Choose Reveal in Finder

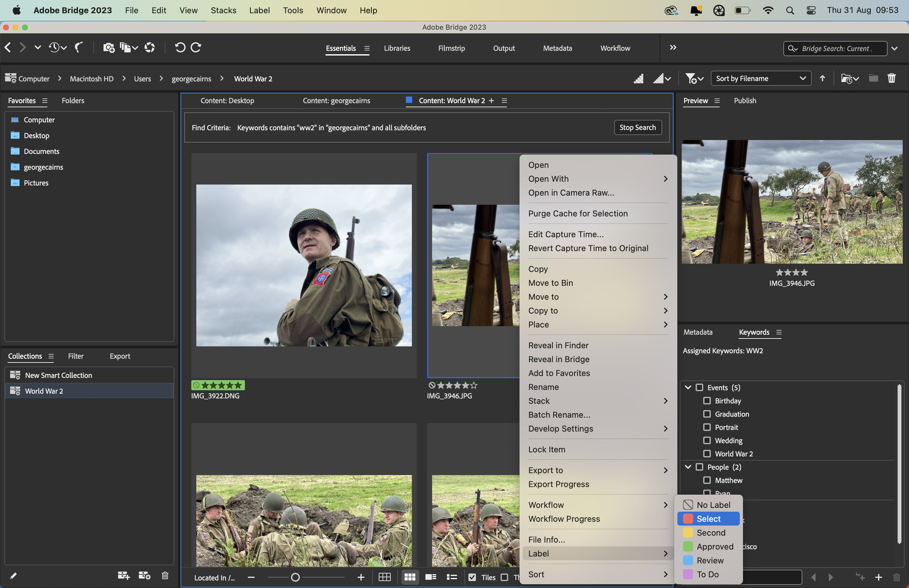[558, 345]
